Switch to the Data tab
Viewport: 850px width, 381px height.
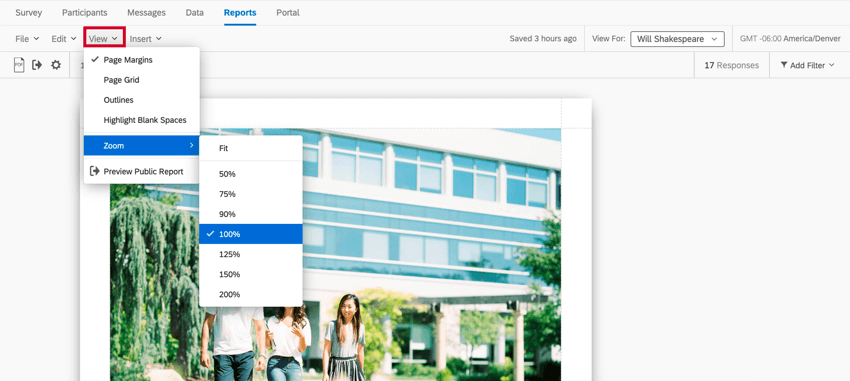195,12
